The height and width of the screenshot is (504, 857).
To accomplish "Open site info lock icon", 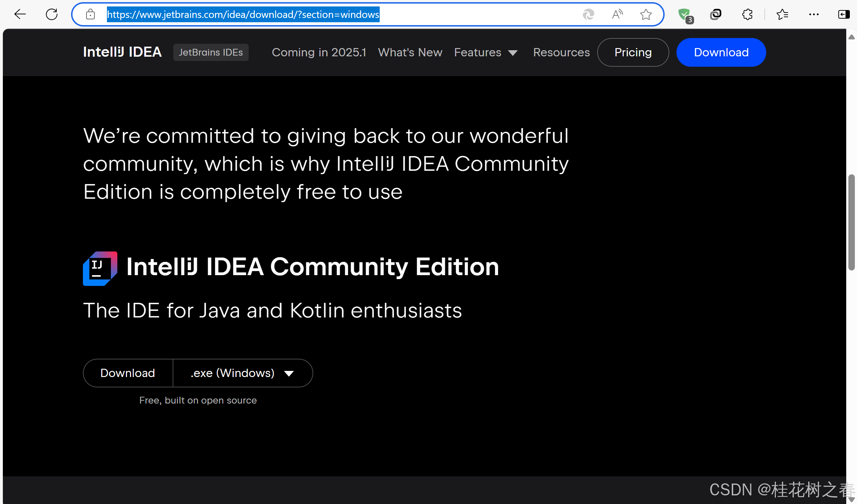I will [90, 14].
